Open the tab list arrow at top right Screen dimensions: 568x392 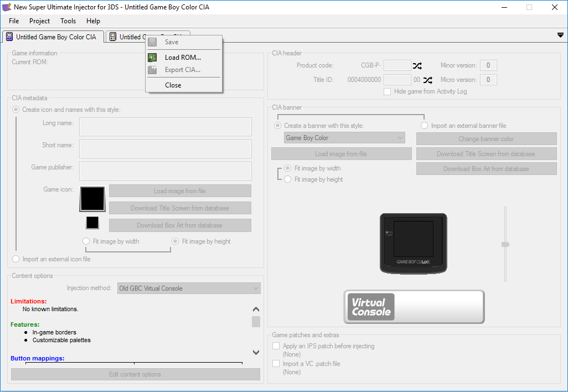[560, 35]
